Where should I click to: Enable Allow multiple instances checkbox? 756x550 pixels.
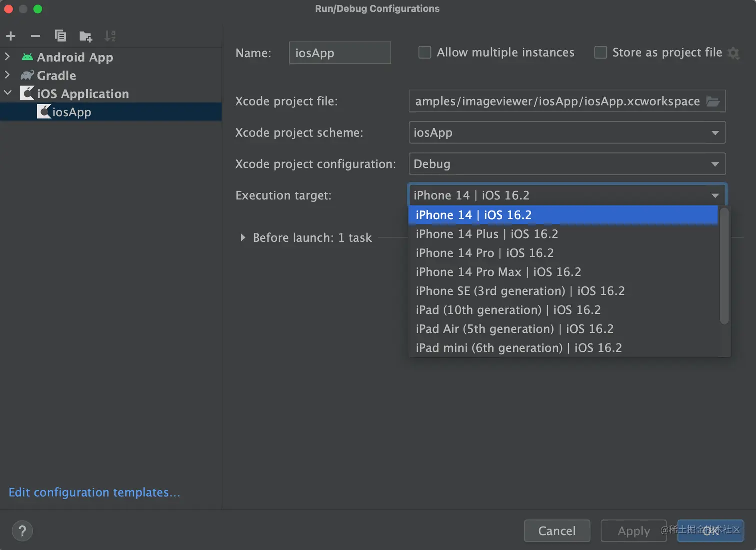[425, 52]
